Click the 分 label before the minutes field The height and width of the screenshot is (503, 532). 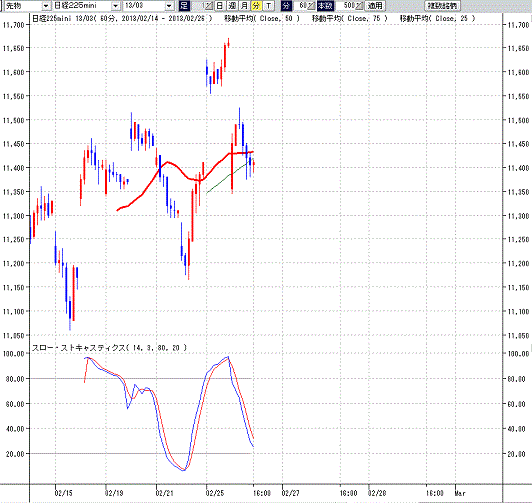click(x=286, y=5)
